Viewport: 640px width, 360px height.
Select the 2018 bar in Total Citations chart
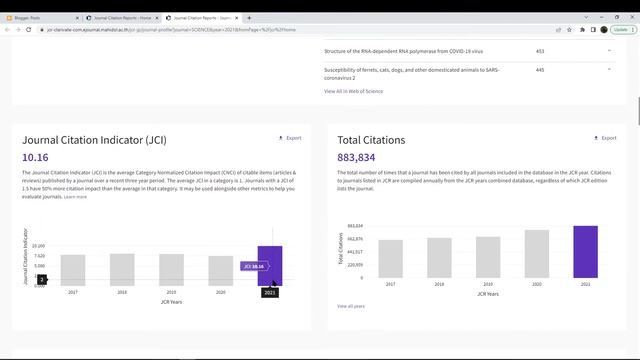(x=439, y=258)
